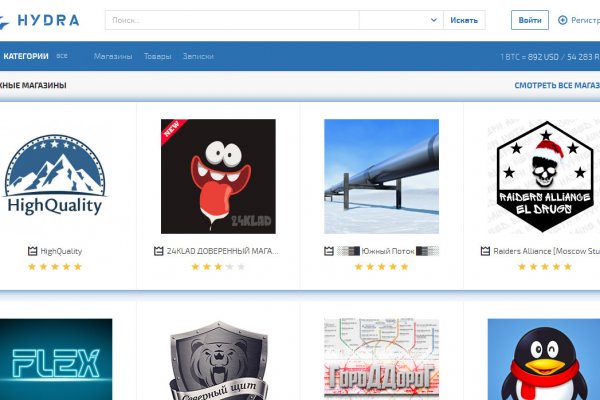The width and height of the screenshot is (600, 400).
Task: Select the pipeline photo thumbnail
Action: tap(381, 177)
